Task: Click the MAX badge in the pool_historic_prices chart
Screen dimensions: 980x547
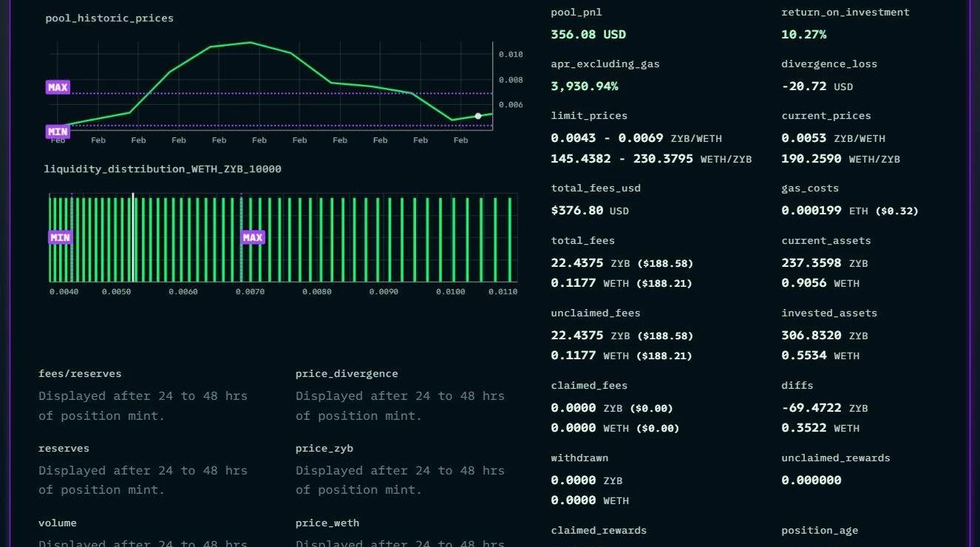Action: click(58, 87)
